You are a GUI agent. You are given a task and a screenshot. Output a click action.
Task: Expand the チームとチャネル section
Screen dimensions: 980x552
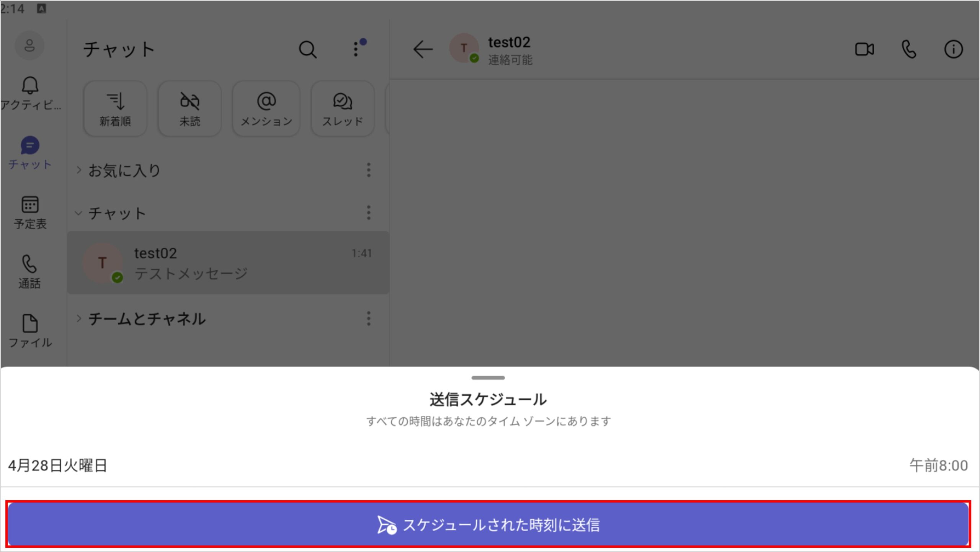click(79, 318)
